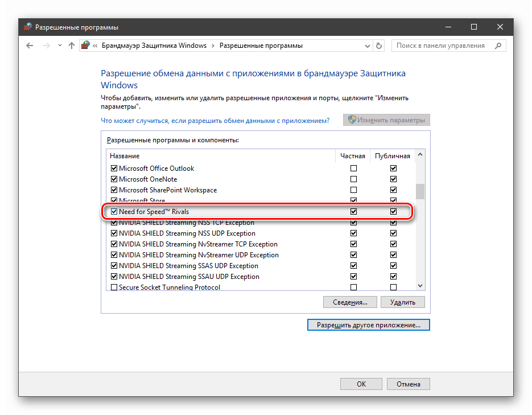Enable private network for SharePoint Workspace

pyautogui.click(x=353, y=190)
